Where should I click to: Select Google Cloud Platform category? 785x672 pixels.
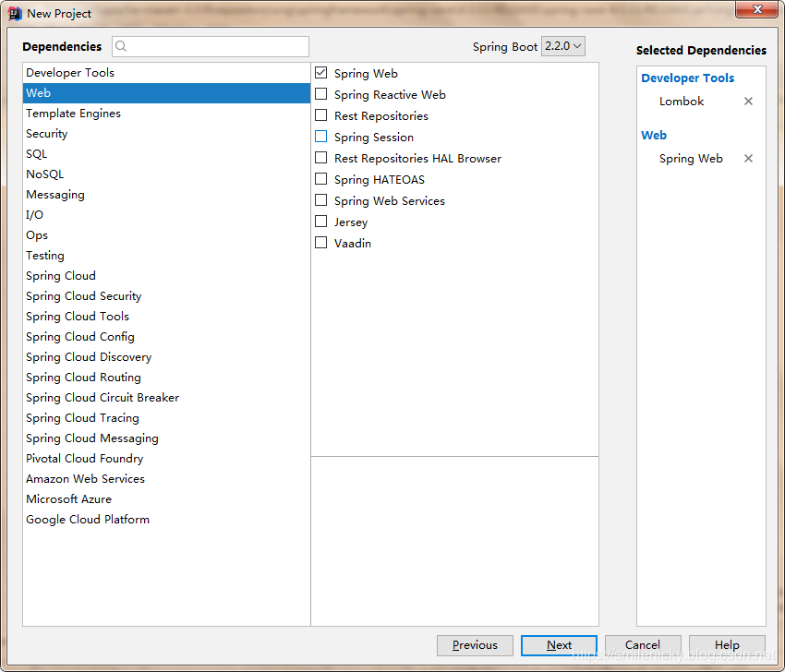pyautogui.click(x=166, y=520)
